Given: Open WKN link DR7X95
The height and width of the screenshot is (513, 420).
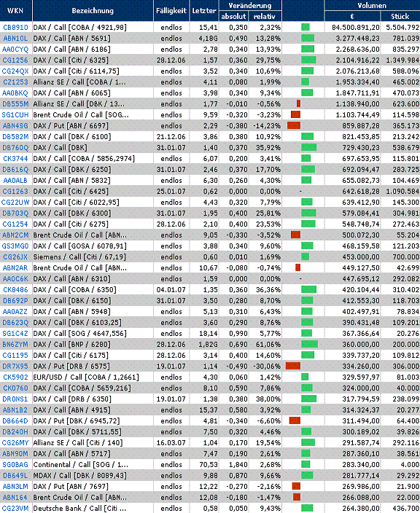Looking at the screenshot, I should tap(15, 366).
